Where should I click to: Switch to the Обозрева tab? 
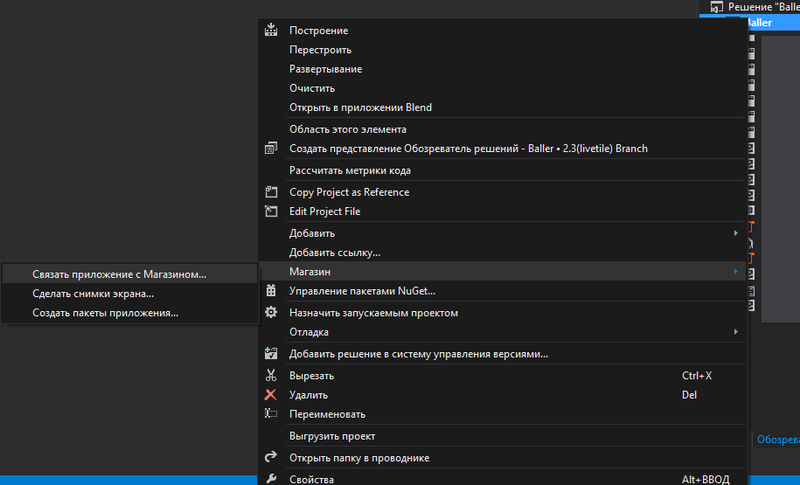(x=778, y=440)
